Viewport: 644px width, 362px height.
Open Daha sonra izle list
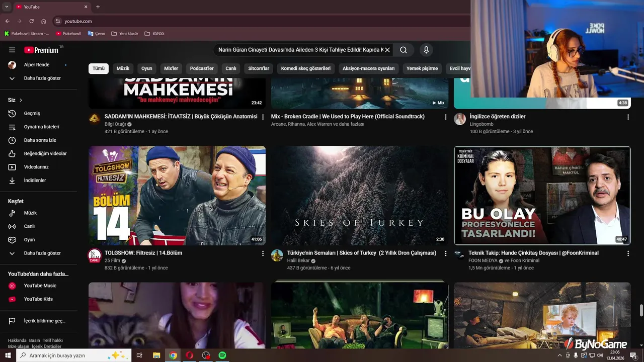tap(39, 140)
